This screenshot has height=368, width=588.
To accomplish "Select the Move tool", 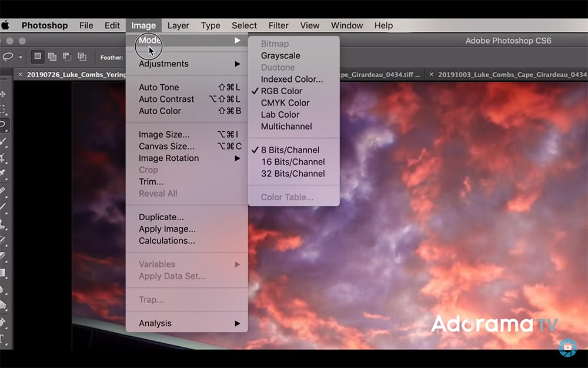I will [x=3, y=94].
